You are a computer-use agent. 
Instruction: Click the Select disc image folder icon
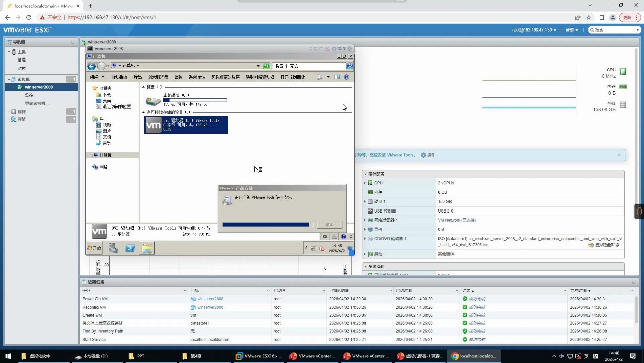(x=591, y=245)
